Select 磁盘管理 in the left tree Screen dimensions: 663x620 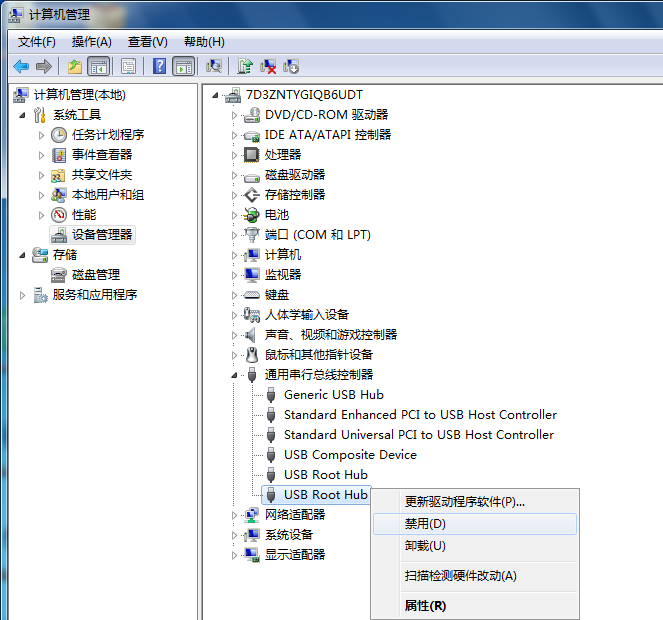[x=95, y=275]
